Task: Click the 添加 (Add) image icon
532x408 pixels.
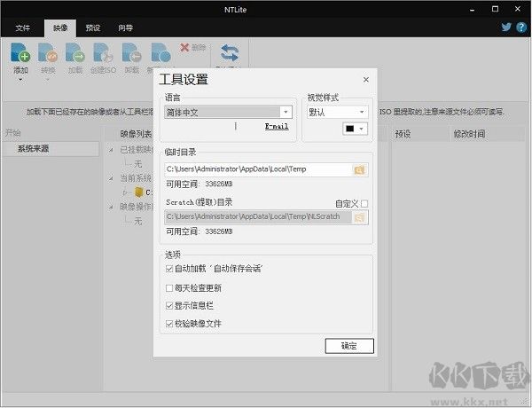Action: click(x=20, y=53)
